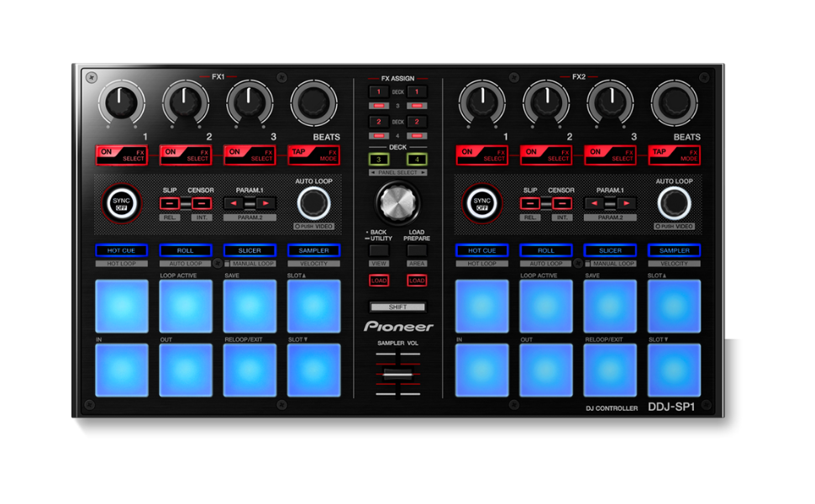Adjust FX1 effect knob 3
815x504 pixels.
point(250,102)
